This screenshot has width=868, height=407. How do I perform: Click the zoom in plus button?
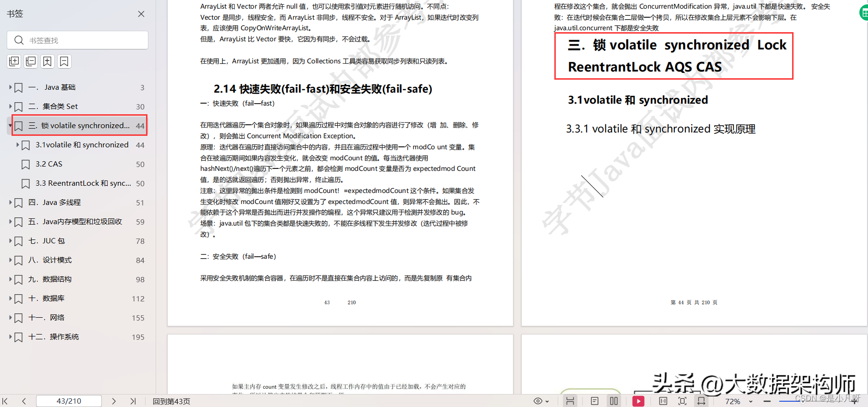pyautogui.click(x=855, y=401)
